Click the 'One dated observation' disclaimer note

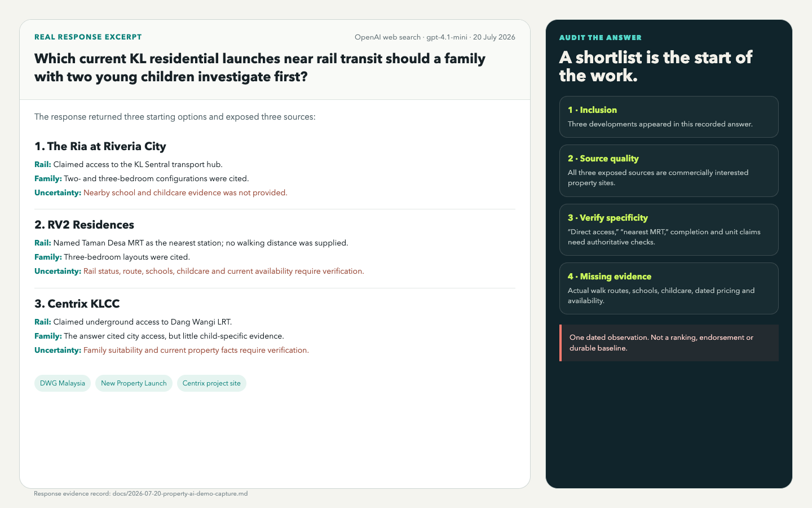click(x=669, y=343)
